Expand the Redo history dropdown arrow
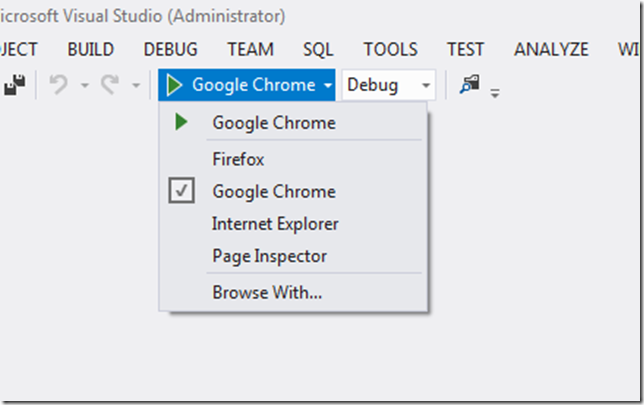Viewport: 644px width, 405px height. pos(135,86)
